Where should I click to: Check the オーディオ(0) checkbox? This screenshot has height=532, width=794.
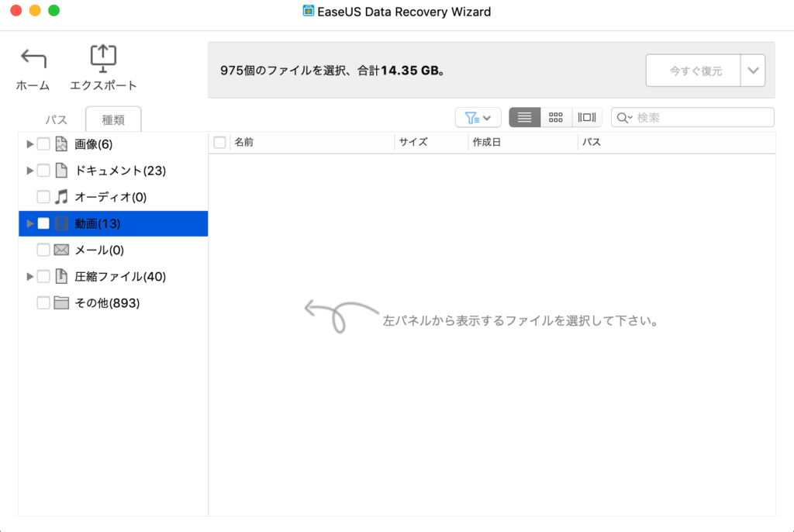point(43,197)
